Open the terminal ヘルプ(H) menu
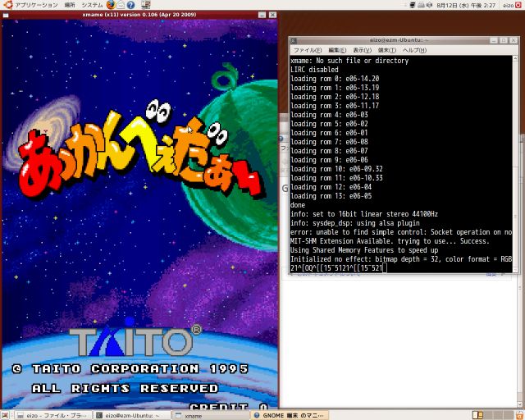The width and height of the screenshot is (525, 420). coord(414,50)
